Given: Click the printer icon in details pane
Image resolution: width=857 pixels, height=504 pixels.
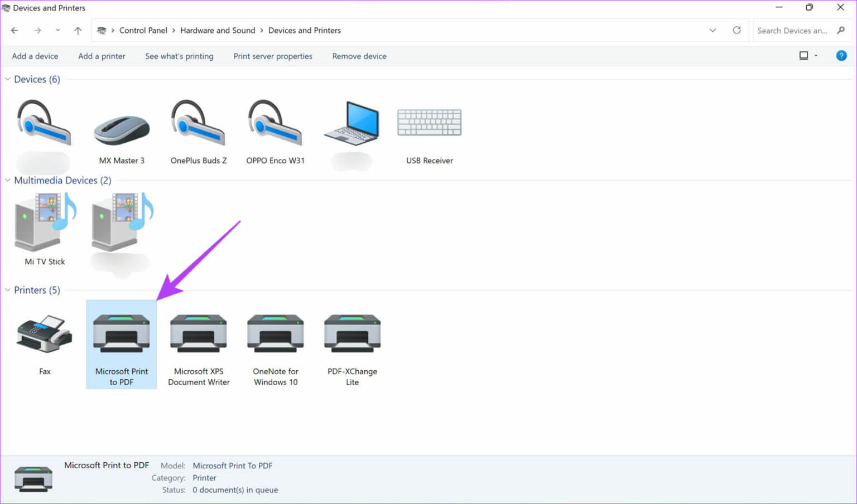Looking at the screenshot, I should coord(33,479).
